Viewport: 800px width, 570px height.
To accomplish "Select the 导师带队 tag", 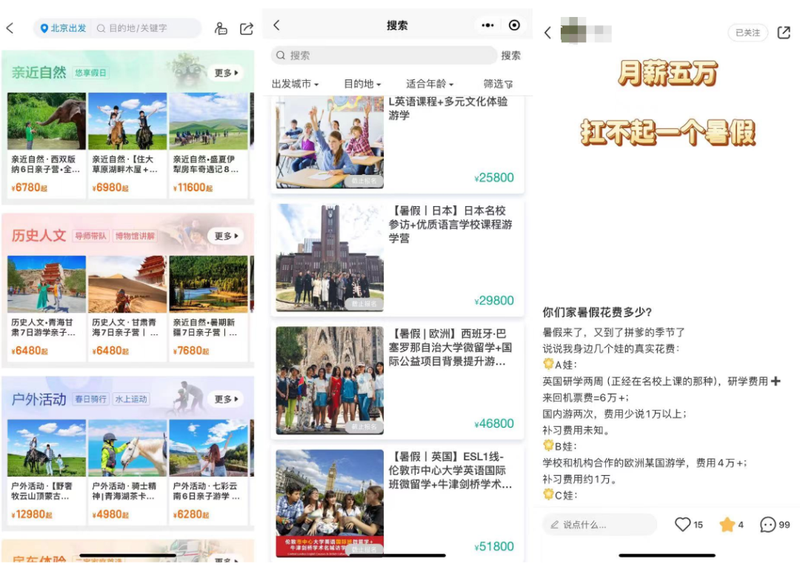I will point(90,236).
